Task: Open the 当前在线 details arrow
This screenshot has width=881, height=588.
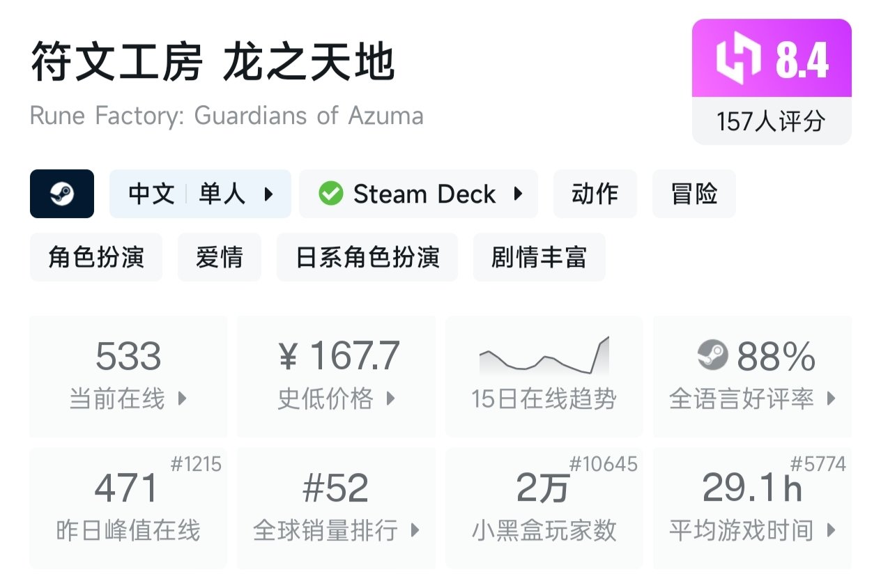Action: [182, 399]
